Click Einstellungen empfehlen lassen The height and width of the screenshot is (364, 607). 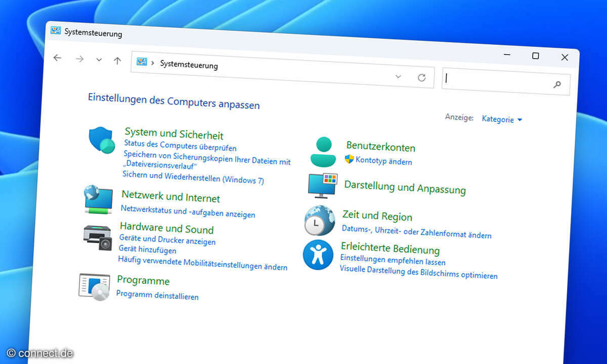[x=393, y=260]
